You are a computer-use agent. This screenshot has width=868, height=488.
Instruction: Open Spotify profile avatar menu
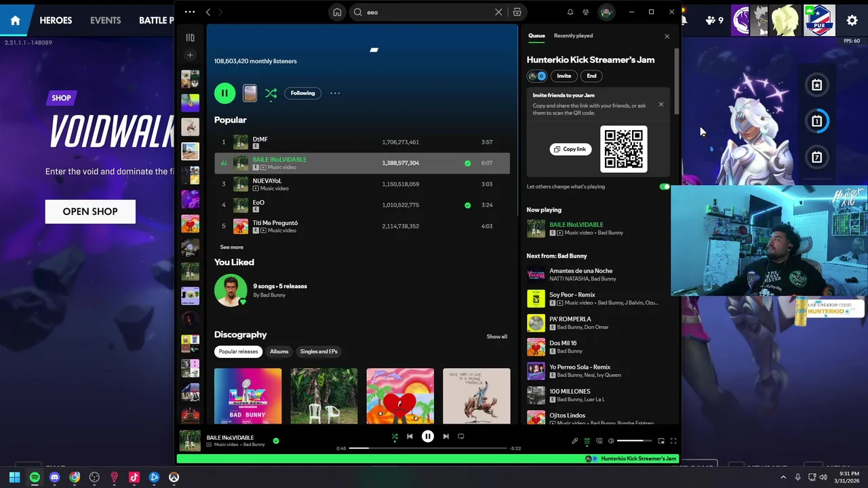[x=606, y=12]
